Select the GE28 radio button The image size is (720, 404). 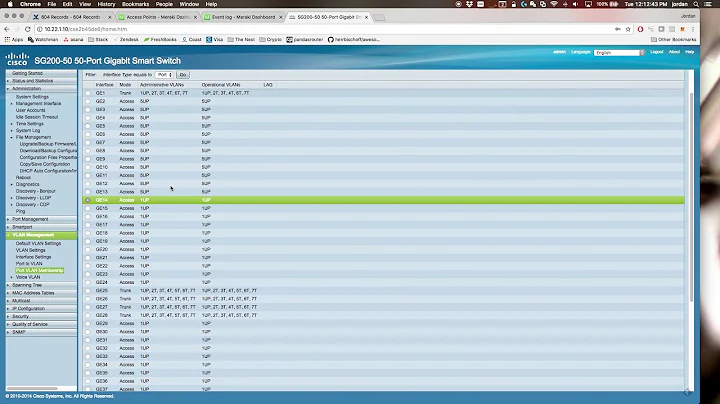click(88, 315)
